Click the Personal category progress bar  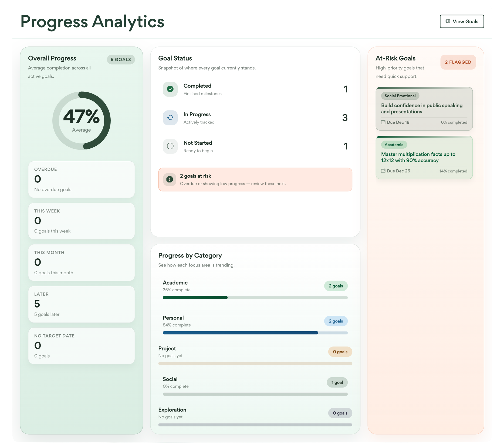click(255, 333)
